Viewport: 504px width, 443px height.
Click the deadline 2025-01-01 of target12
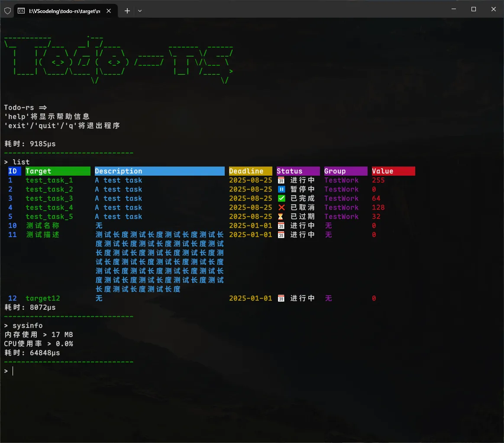(251, 299)
